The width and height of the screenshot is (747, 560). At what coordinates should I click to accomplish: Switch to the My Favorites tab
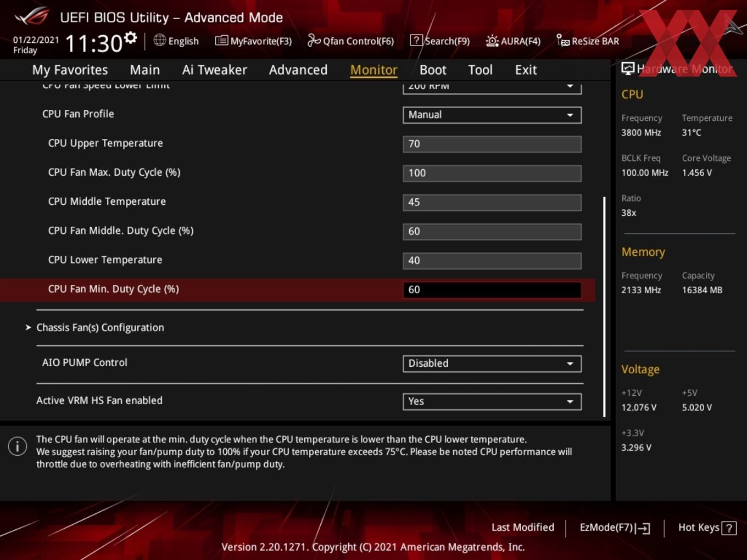70,70
